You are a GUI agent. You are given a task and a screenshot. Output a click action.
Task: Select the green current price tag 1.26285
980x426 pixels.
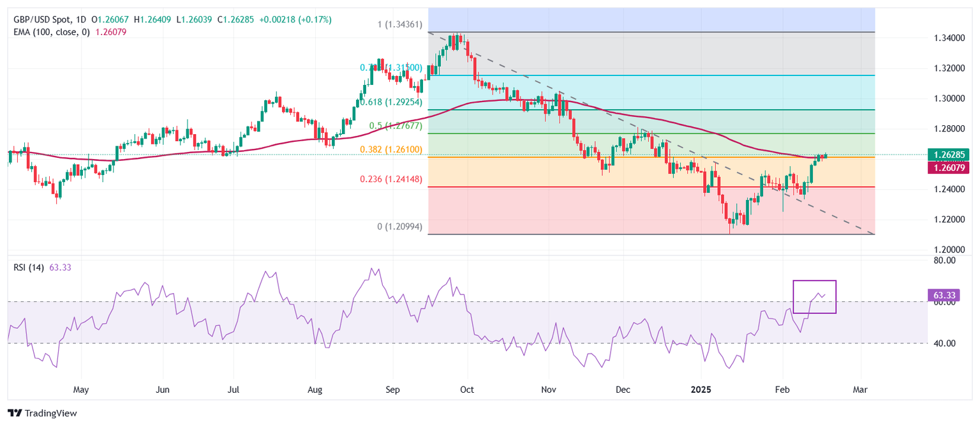tap(950, 155)
